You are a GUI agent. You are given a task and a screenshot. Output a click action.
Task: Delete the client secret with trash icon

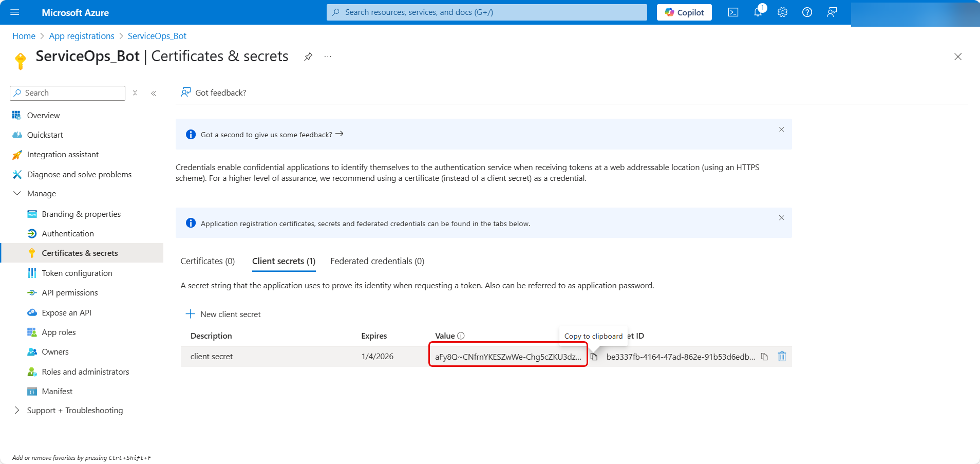click(782, 357)
